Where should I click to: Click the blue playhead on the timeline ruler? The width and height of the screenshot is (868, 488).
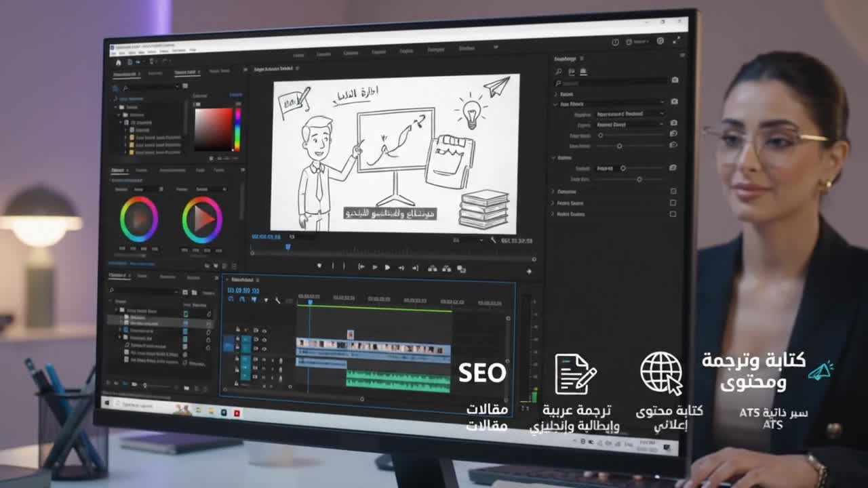(310, 302)
